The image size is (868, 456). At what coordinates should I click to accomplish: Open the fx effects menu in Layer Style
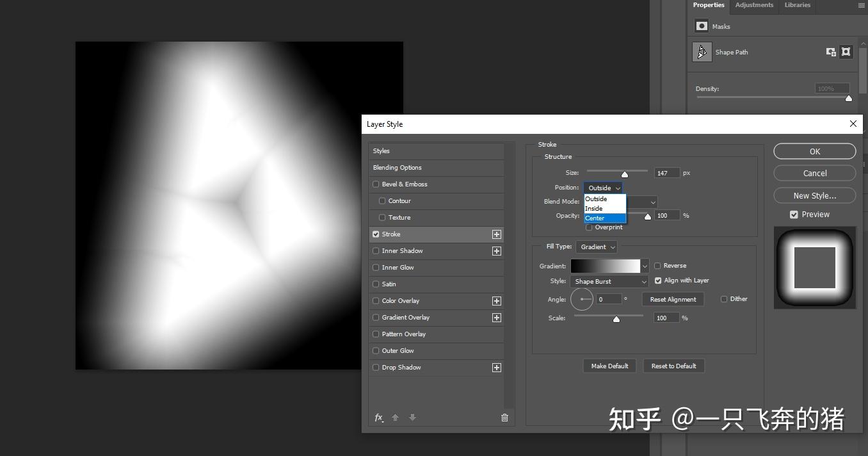379,418
